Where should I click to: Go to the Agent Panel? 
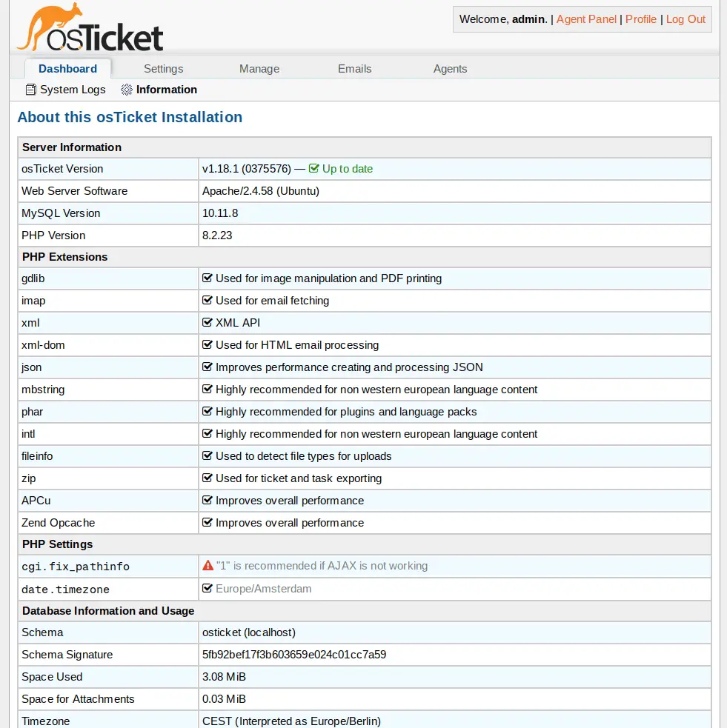tap(585, 19)
